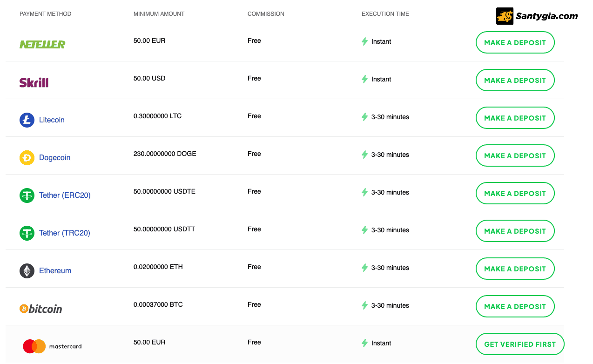The width and height of the screenshot is (593, 364).
Task: Click 3-30 minutes in Litecoin row
Action: [x=390, y=117]
